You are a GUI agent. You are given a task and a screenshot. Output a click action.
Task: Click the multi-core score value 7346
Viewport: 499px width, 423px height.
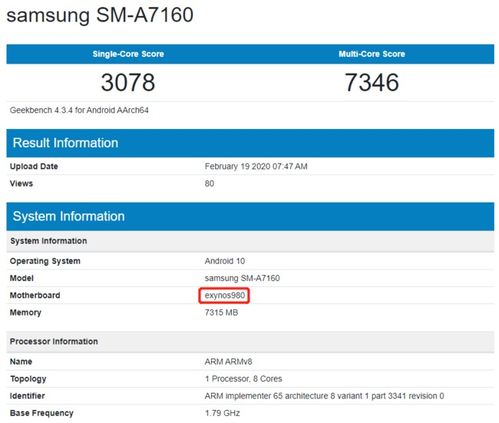coord(372,82)
